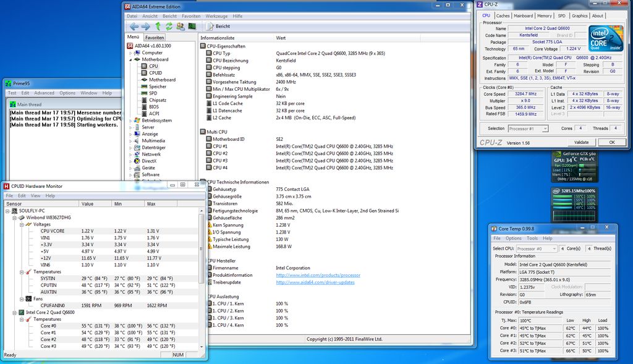Expand the Netzwerk tree node

[x=130, y=154]
